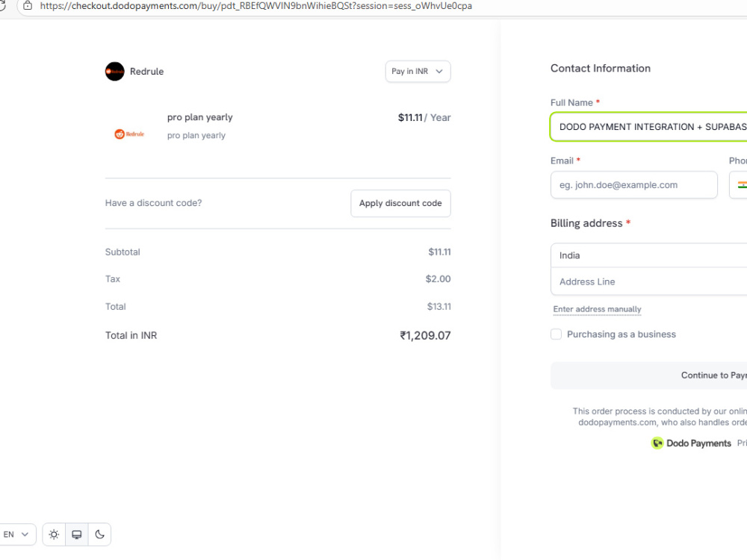
Task: Open the Pay in INR dropdown
Action: pyautogui.click(x=418, y=72)
